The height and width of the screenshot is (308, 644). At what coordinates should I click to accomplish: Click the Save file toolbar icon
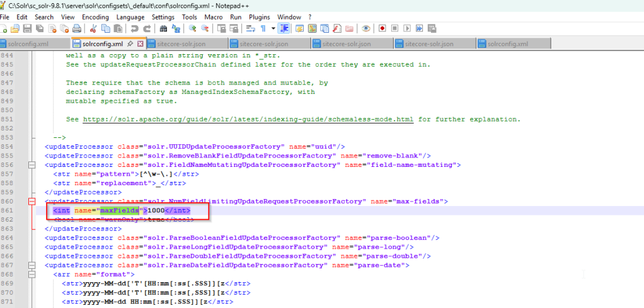point(27,28)
